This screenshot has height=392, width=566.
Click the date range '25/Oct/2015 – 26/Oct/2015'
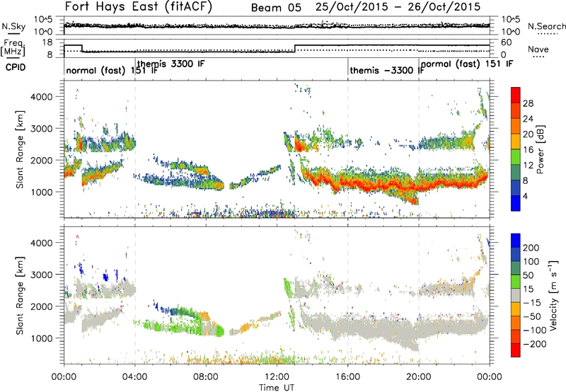tap(398, 7)
